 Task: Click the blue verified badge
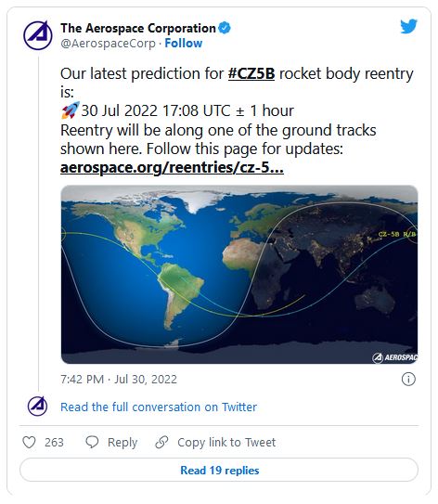tap(225, 28)
